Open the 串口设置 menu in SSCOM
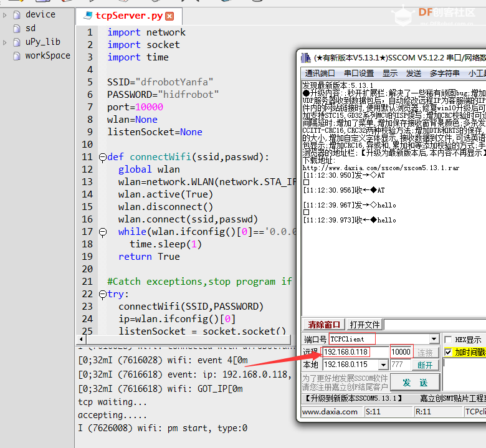This screenshot has height=448, width=486. click(x=359, y=74)
